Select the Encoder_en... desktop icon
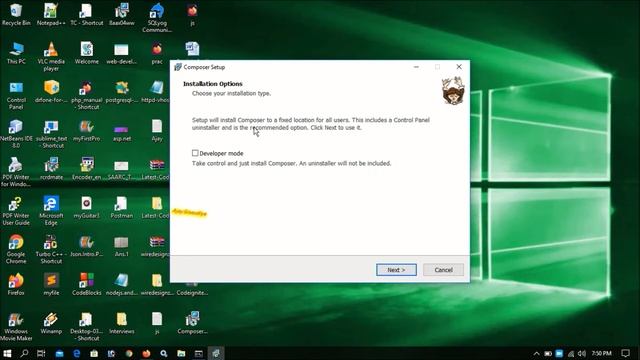The image size is (640, 360). tap(87, 169)
